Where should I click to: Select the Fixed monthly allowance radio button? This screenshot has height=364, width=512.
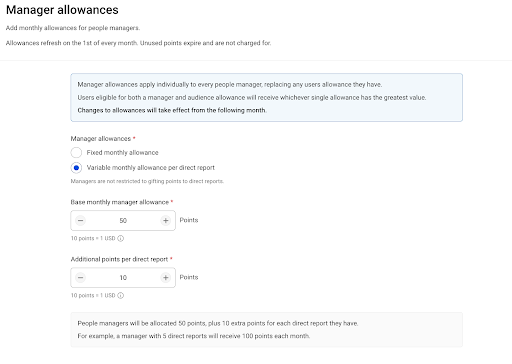tap(76, 153)
